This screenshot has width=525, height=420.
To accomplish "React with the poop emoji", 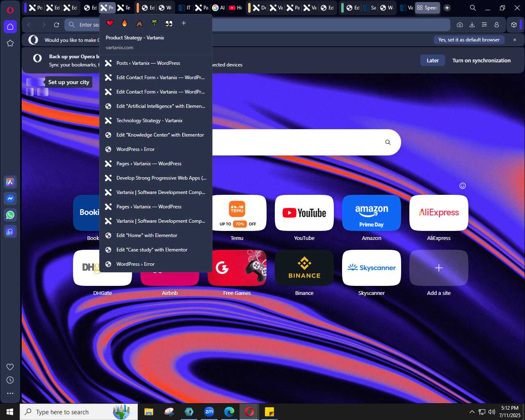I will (x=139, y=23).
